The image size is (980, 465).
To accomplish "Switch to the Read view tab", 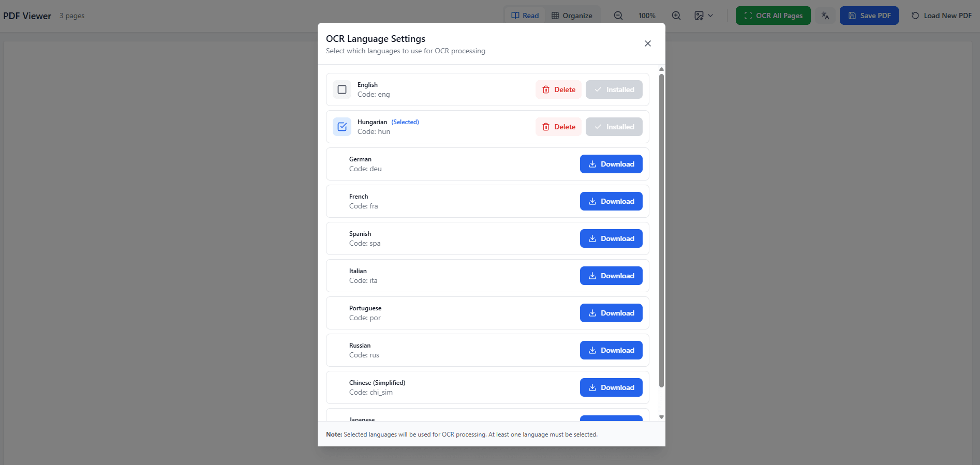I will [x=525, y=16].
